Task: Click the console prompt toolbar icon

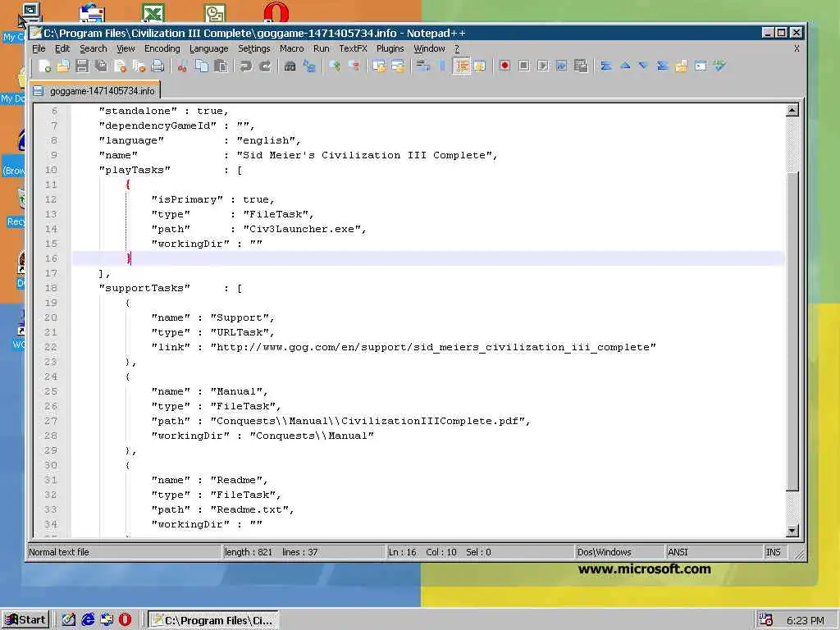Action: [x=701, y=66]
